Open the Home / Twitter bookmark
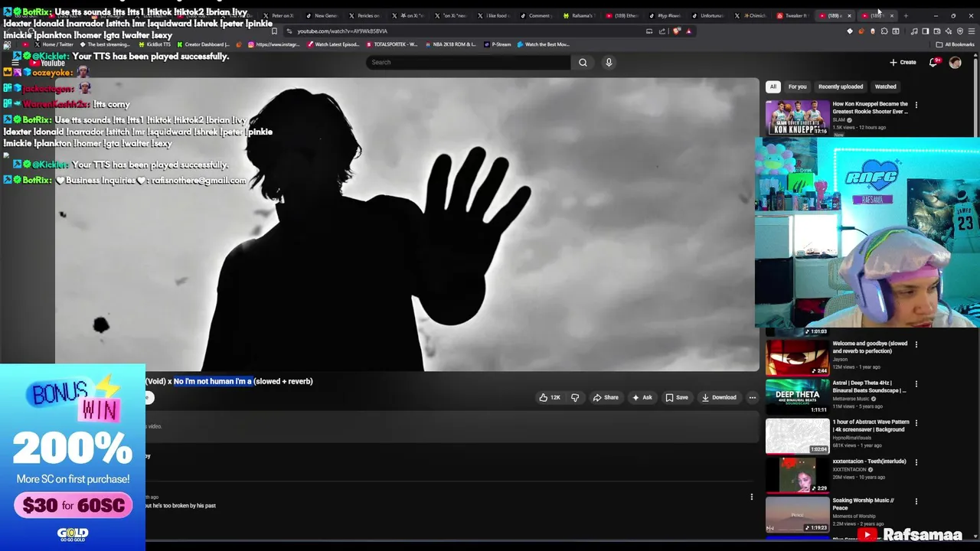The height and width of the screenshot is (551, 980). coord(54,44)
